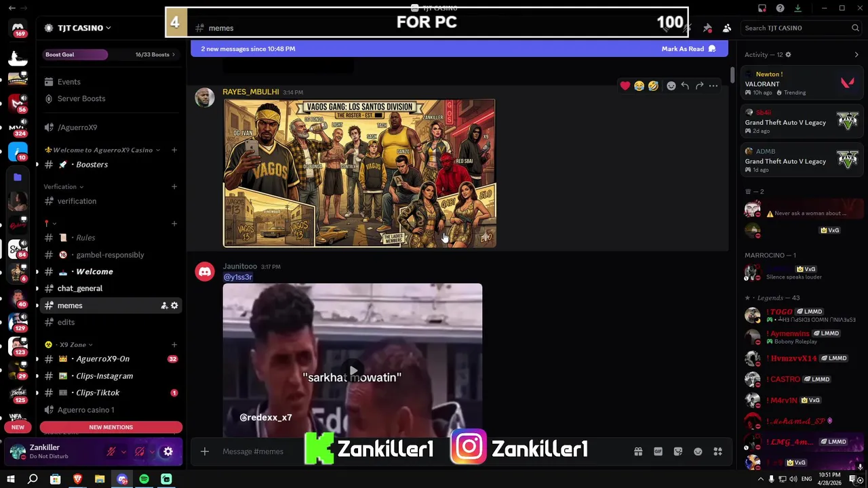Open the Apps launcher in message bar
Image resolution: width=868 pixels, height=488 pixels.
coord(718,451)
